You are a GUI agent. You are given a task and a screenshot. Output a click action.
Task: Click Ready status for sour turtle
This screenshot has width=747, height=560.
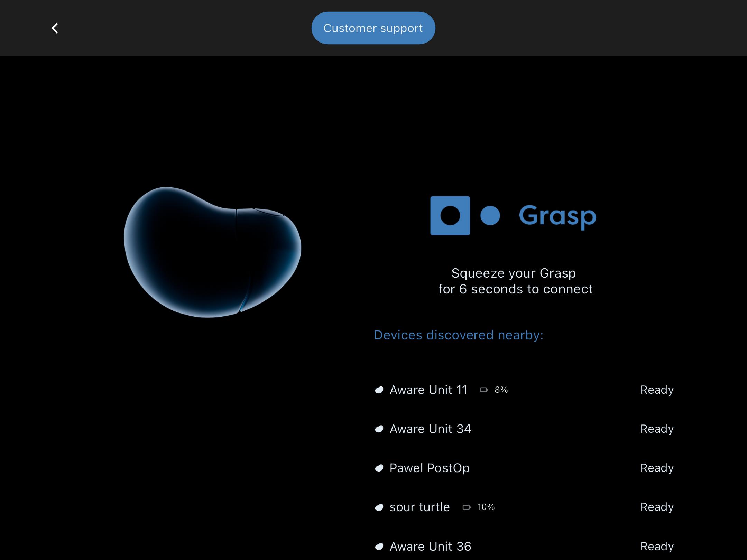tap(657, 507)
